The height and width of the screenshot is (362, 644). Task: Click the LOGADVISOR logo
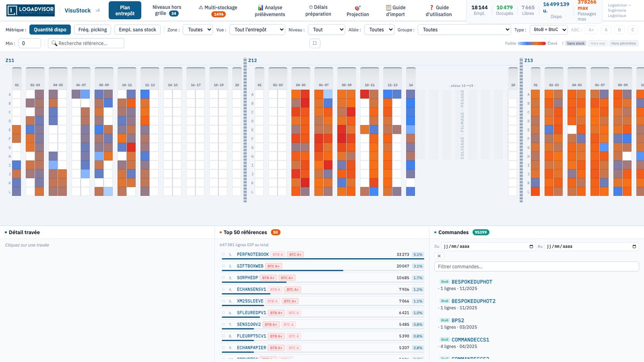pyautogui.click(x=30, y=10)
